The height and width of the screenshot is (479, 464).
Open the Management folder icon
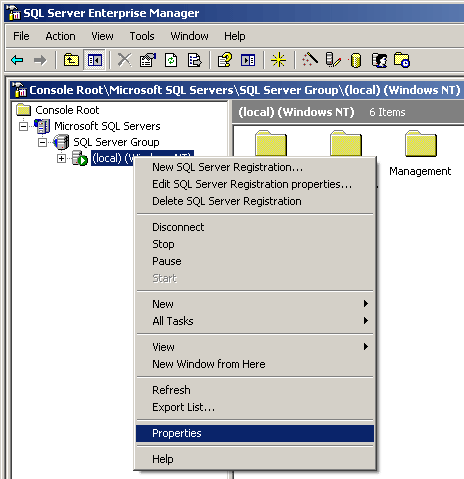pos(421,143)
